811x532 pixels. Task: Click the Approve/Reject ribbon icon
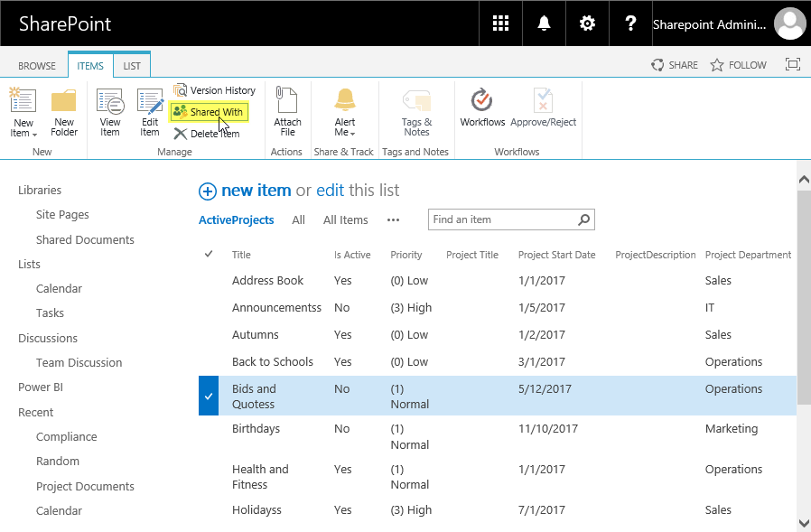tap(543, 99)
